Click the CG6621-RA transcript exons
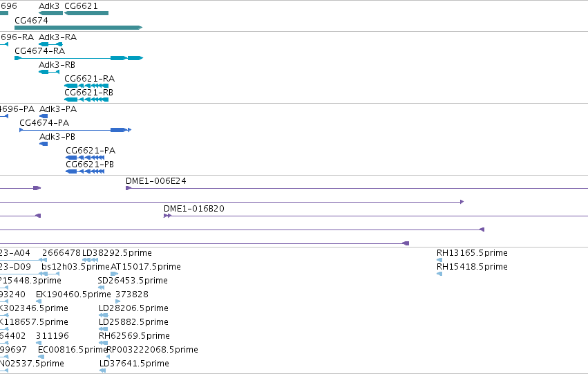588x374 pixels. pos(86,86)
